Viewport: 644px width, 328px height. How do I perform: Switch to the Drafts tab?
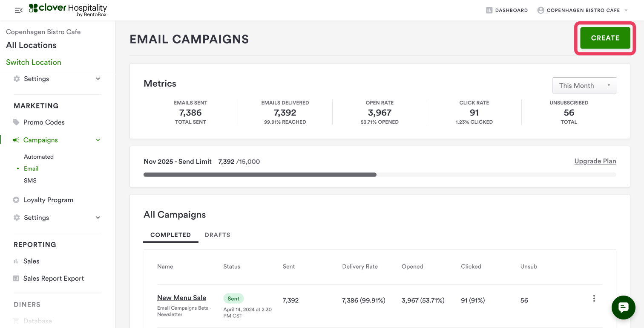[x=217, y=235]
